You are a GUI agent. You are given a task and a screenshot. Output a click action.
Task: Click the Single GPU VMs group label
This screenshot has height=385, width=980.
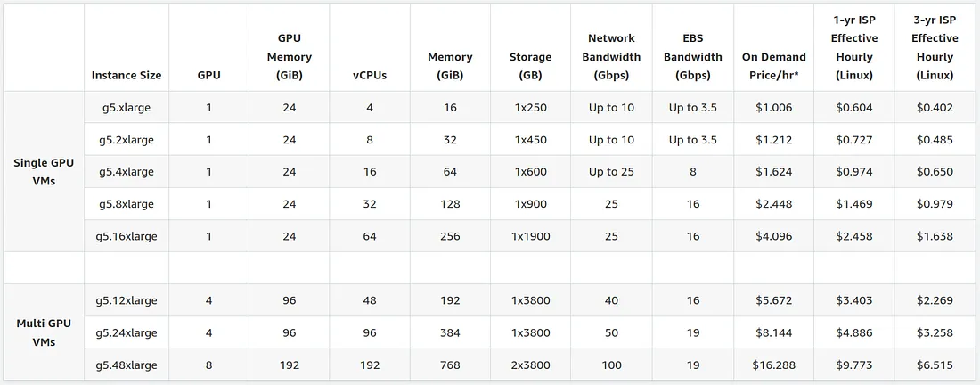click(x=44, y=172)
